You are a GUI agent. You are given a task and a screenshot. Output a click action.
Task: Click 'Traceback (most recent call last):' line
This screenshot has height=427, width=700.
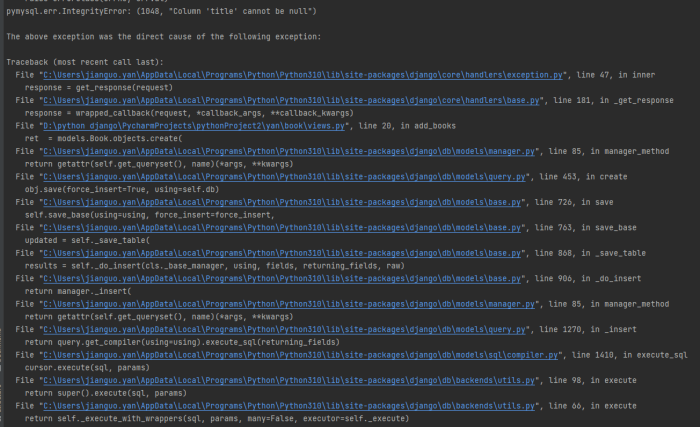tap(85, 62)
